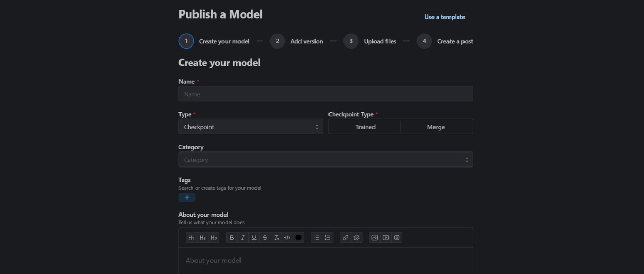The image size is (644, 274).
Task: Open the text color picker swatch
Action: pyautogui.click(x=298, y=238)
